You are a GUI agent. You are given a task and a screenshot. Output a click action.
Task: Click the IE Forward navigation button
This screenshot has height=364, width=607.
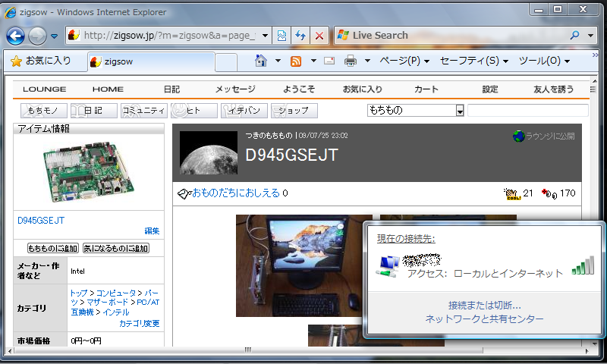(37, 36)
